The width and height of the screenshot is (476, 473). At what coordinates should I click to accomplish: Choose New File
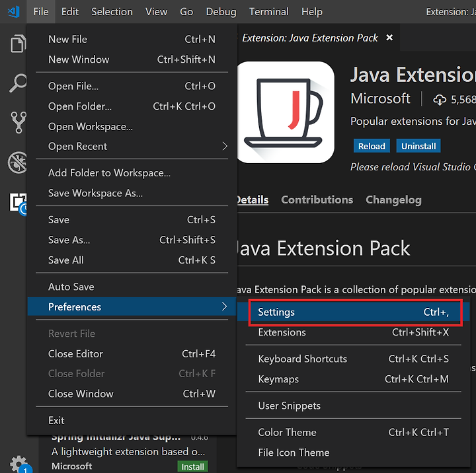coord(132,39)
